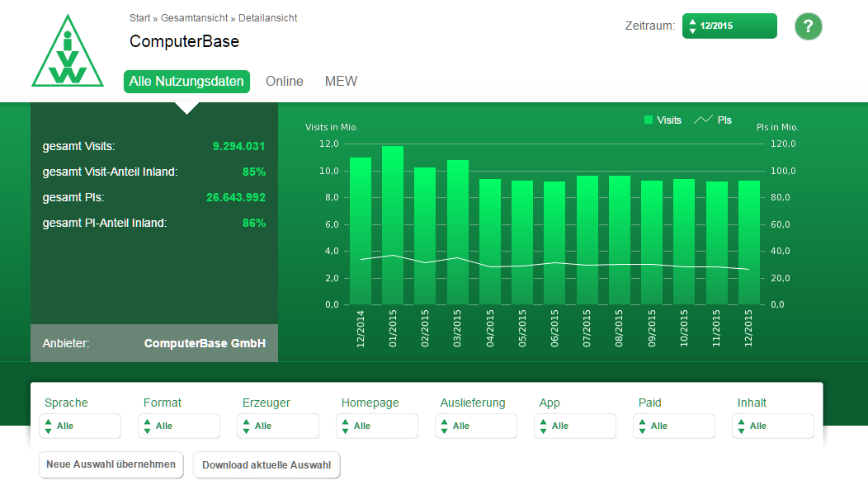
Task: Click the Visit-Anteil Inland 85% value
Action: pos(254,172)
